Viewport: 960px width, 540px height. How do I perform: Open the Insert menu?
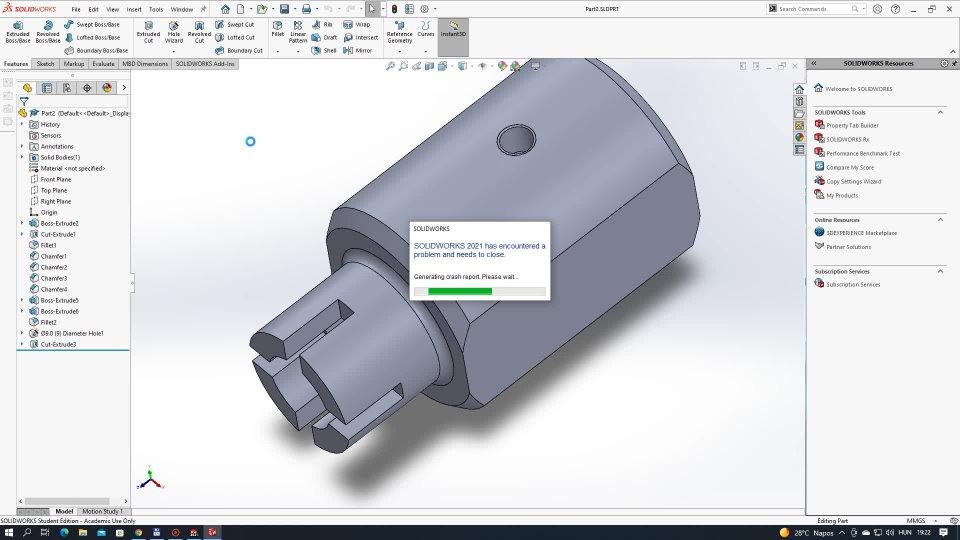133,9
